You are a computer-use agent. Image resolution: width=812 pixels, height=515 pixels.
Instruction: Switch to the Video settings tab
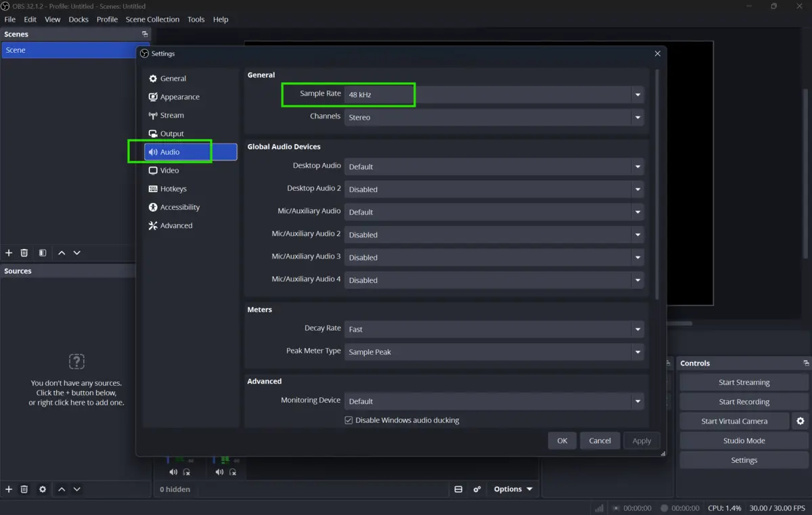point(191,171)
